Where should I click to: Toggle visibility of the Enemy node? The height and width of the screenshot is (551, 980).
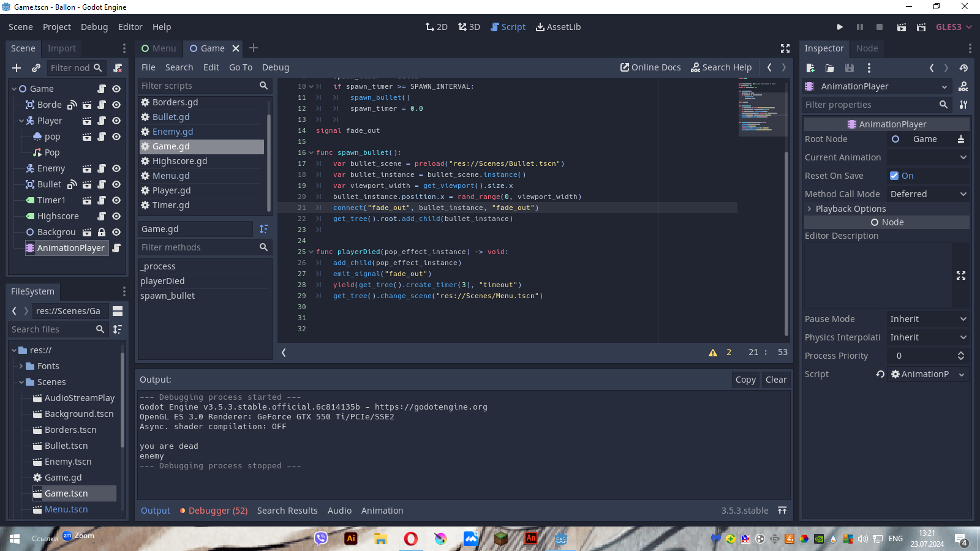116,168
